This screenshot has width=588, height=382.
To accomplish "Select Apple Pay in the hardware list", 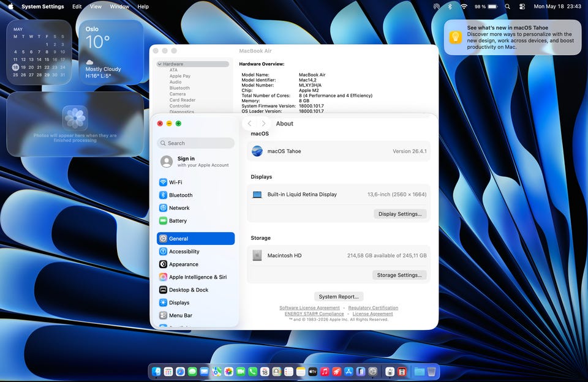I will click(180, 76).
